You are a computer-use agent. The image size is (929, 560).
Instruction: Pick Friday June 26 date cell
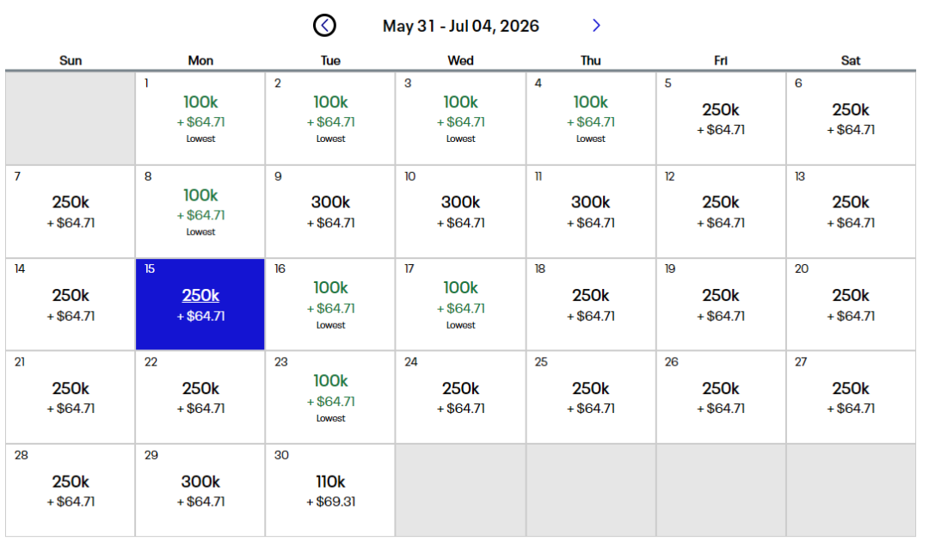[x=721, y=397]
